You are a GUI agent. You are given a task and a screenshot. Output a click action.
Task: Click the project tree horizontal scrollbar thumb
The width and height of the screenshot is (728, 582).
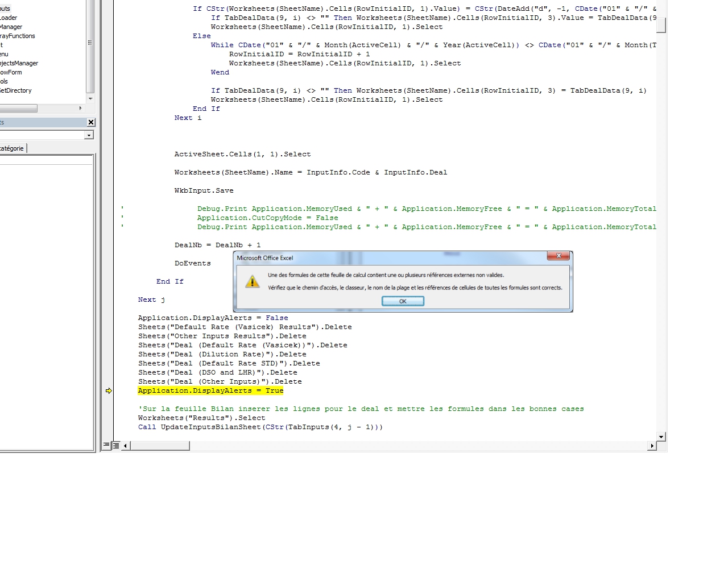tap(18, 108)
